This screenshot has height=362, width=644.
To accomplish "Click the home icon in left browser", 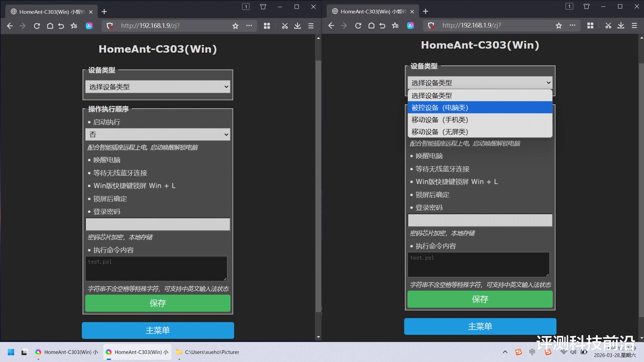I will click(x=50, y=26).
